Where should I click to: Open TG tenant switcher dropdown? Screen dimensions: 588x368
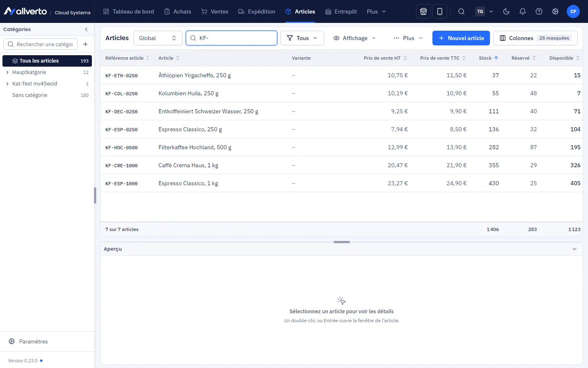pyautogui.click(x=485, y=11)
